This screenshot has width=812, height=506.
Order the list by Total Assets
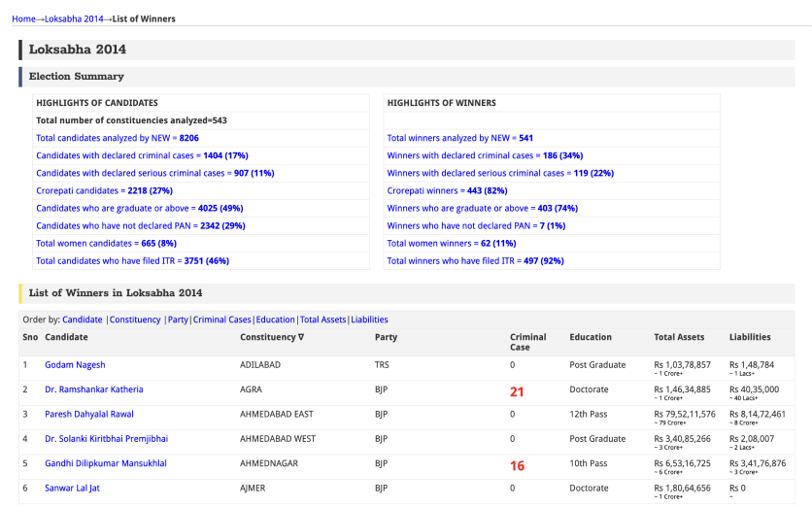click(x=322, y=320)
